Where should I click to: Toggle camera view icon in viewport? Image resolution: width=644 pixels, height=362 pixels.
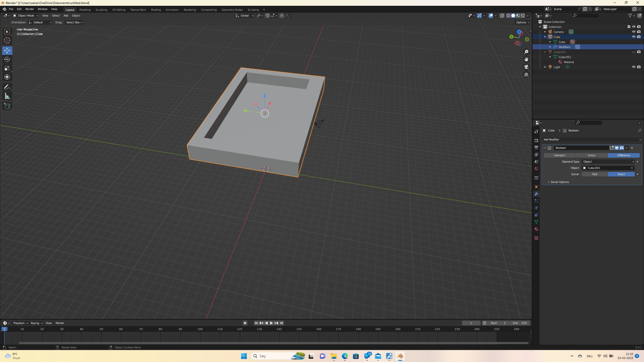[x=526, y=67]
